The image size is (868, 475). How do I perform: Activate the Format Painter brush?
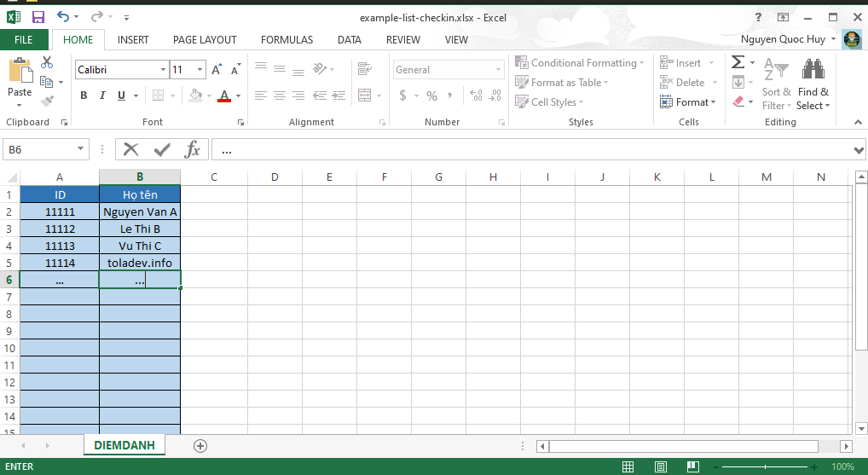tap(47, 101)
